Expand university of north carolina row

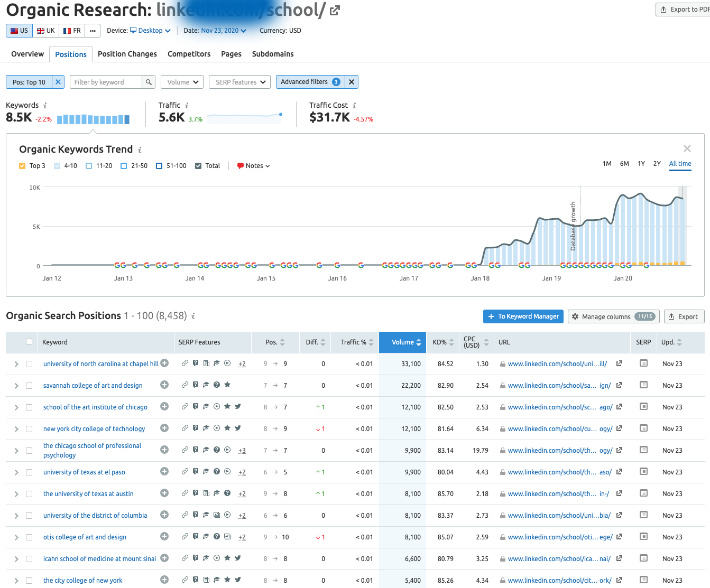(16, 364)
